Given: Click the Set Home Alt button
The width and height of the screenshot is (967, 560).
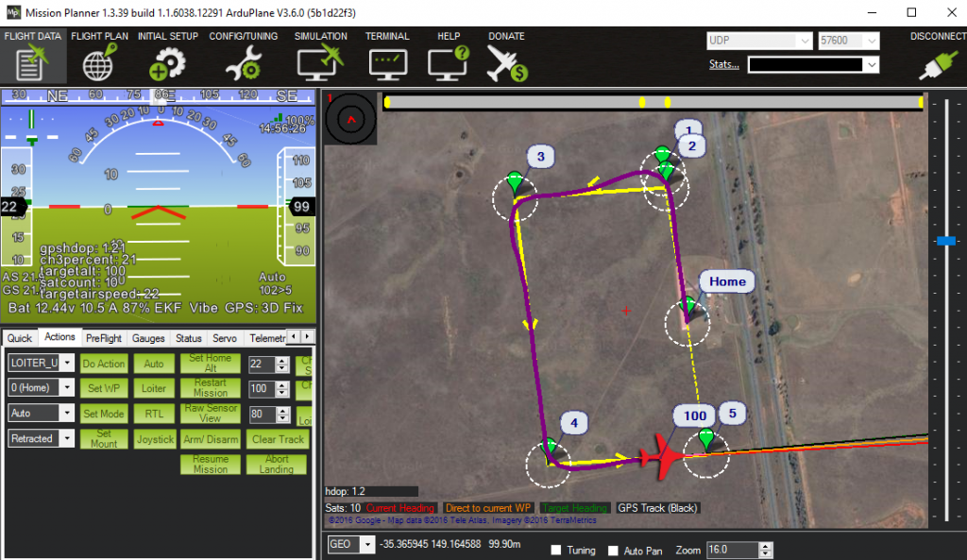Looking at the screenshot, I should click(x=211, y=364).
